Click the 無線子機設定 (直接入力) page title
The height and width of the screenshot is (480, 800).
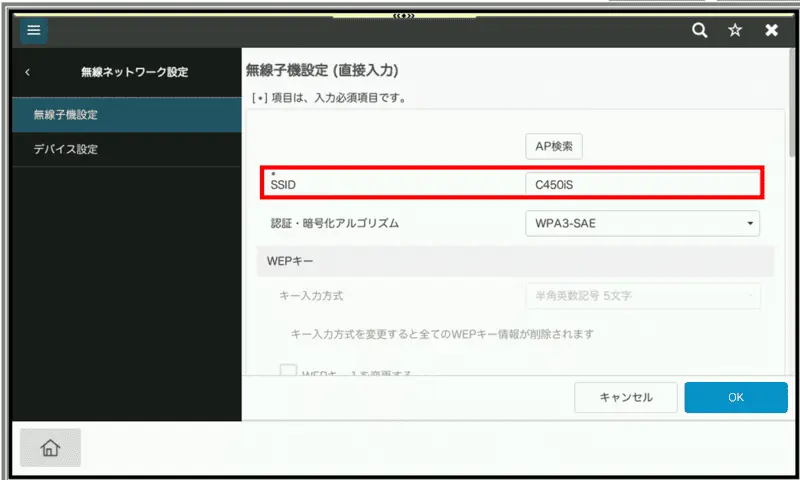(322, 71)
